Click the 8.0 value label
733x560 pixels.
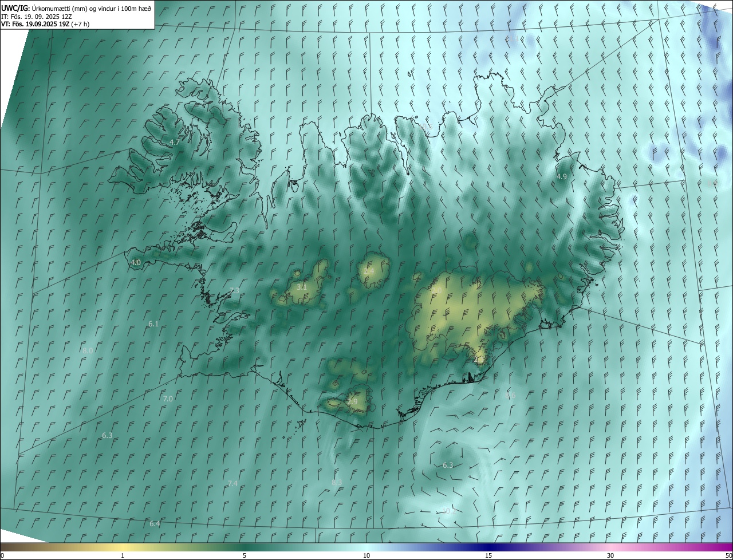click(x=88, y=350)
